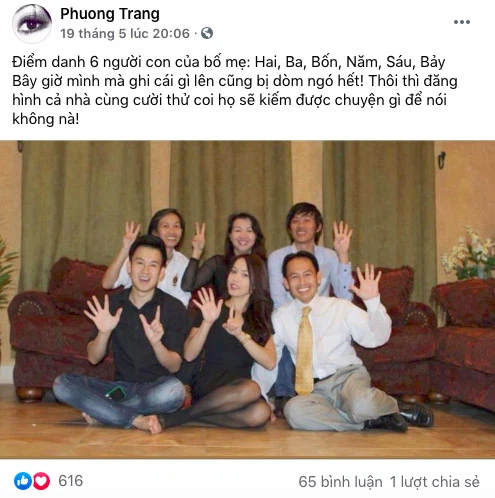Open Phuong Trang's profile name link
Screen dimensions: 495x498
110,14
